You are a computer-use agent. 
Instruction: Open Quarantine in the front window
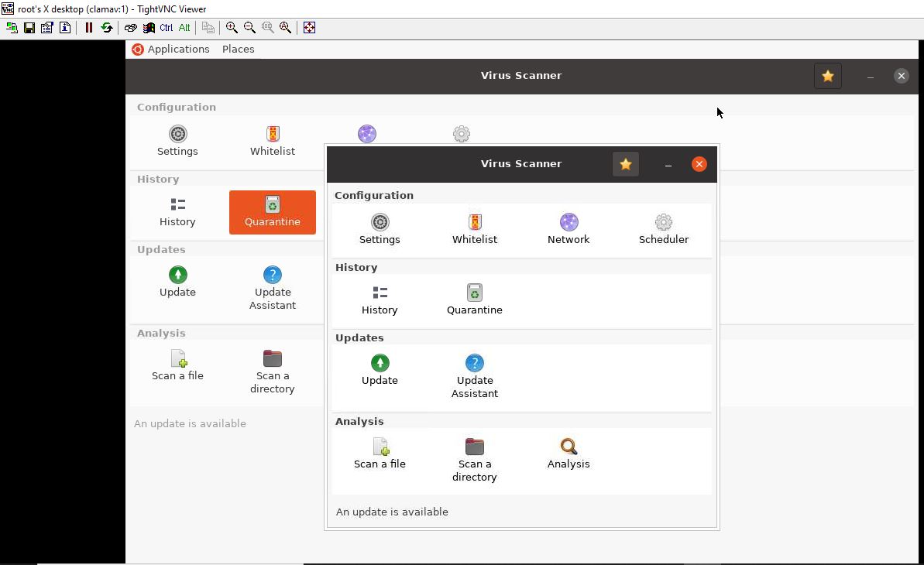[474, 300]
